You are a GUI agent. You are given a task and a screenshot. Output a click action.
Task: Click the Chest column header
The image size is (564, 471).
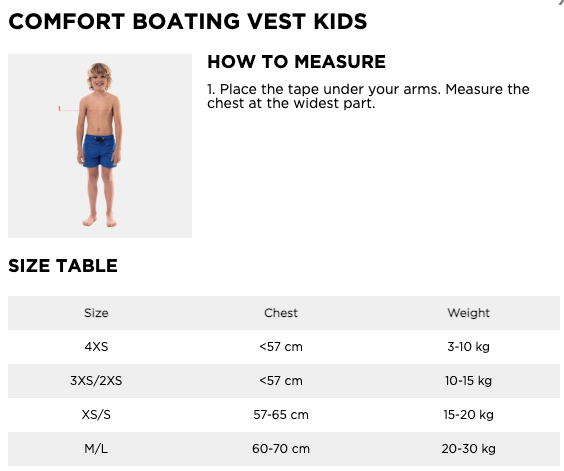(281, 313)
